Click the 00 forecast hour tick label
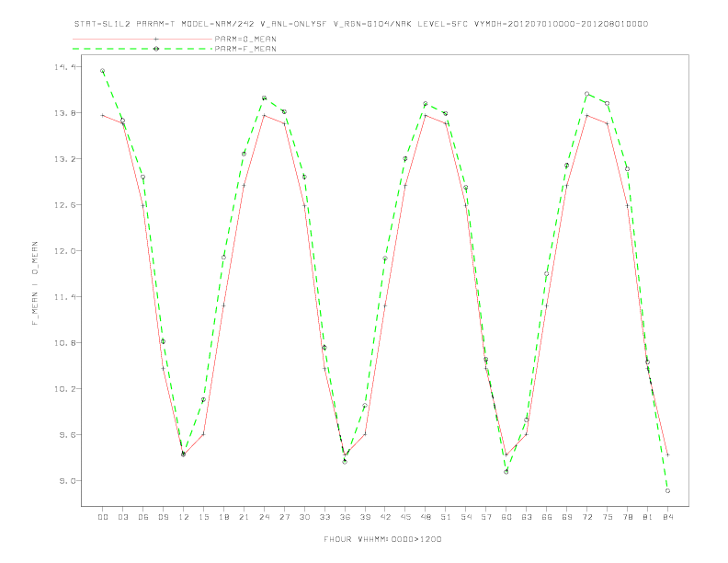728x563 pixels. pyautogui.click(x=103, y=517)
